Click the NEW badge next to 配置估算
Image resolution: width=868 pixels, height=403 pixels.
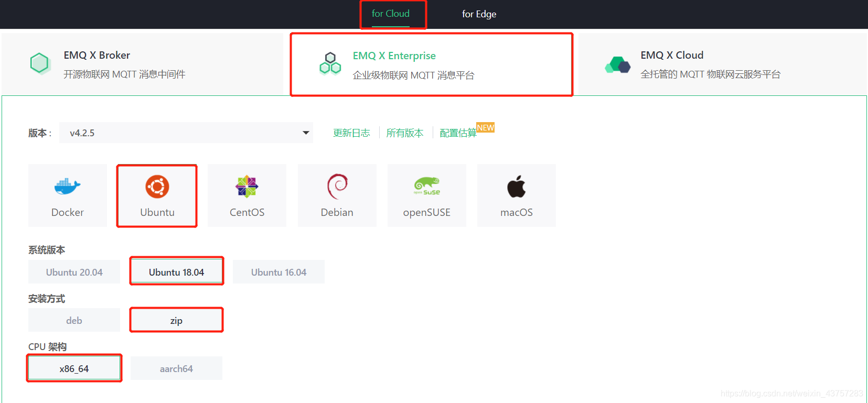[485, 128]
